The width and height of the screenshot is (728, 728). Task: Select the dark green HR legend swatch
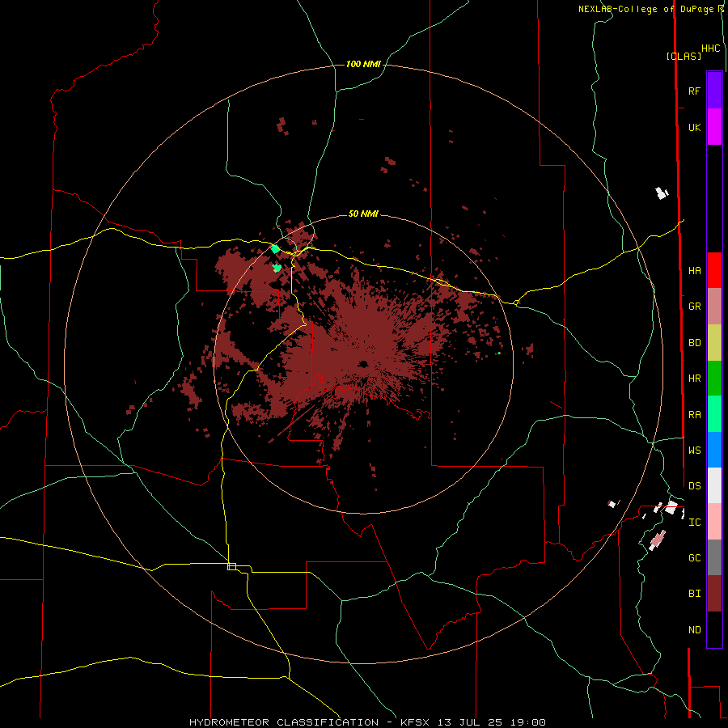tap(714, 379)
